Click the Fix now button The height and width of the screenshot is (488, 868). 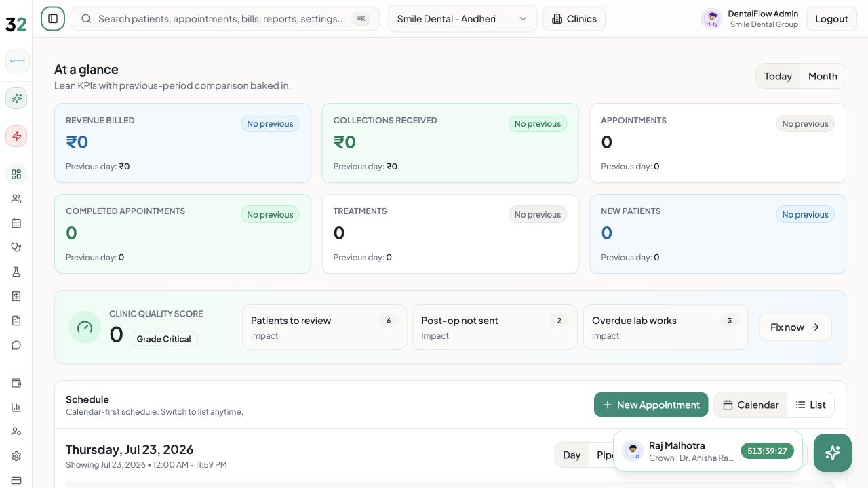[x=795, y=327]
